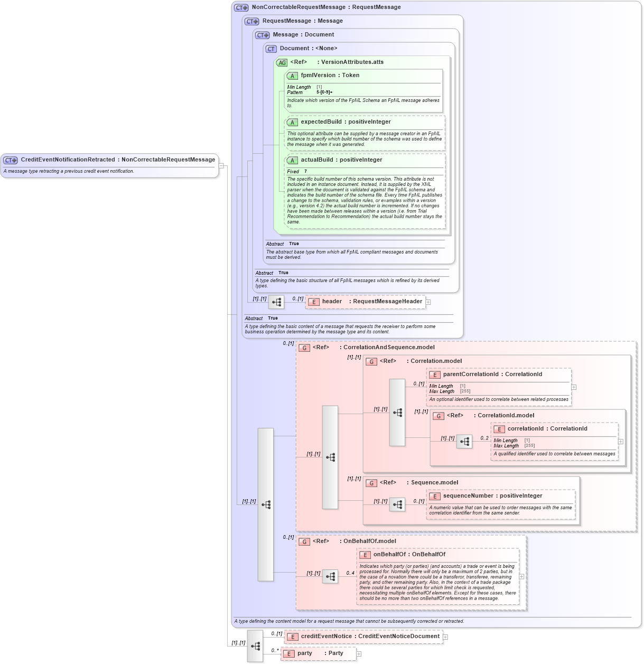Click the E icon of onBehalfOf element
The image size is (644, 664).
pos(364,555)
